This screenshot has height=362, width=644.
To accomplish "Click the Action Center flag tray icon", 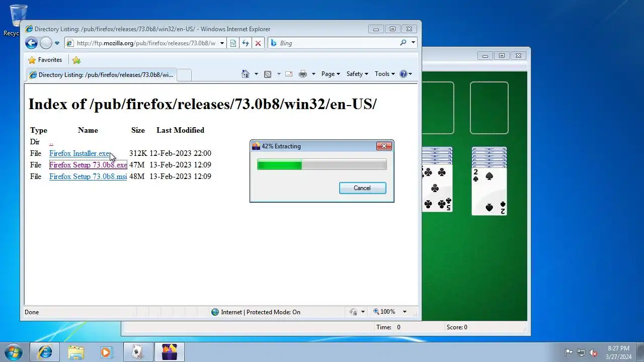I will (x=569, y=352).
